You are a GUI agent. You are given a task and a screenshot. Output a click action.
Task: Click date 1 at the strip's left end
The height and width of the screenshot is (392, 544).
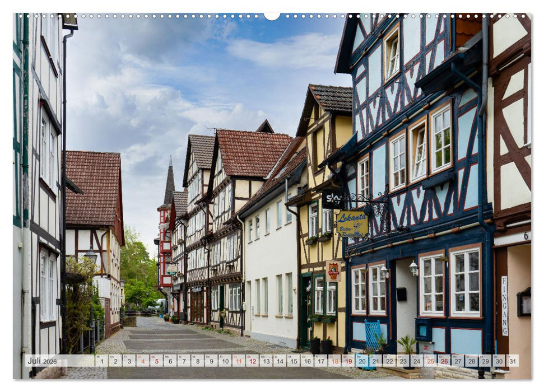pos(102,362)
